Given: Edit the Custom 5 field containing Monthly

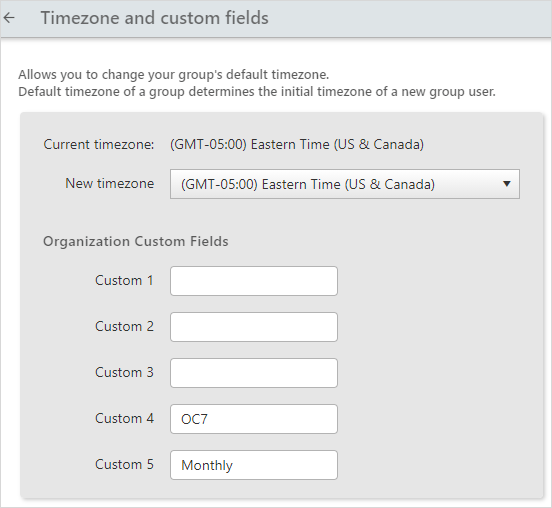Looking at the screenshot, I should click(254, 465).
